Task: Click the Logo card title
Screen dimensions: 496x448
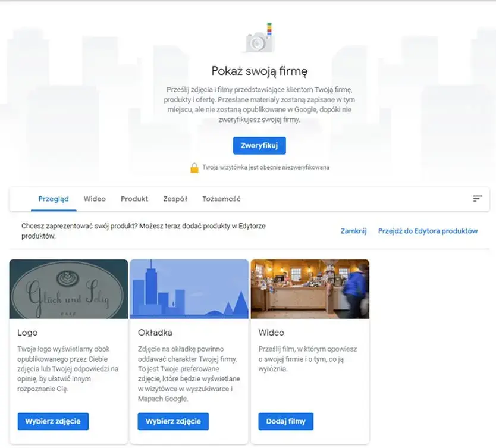Action: click(x=27, y=333)
